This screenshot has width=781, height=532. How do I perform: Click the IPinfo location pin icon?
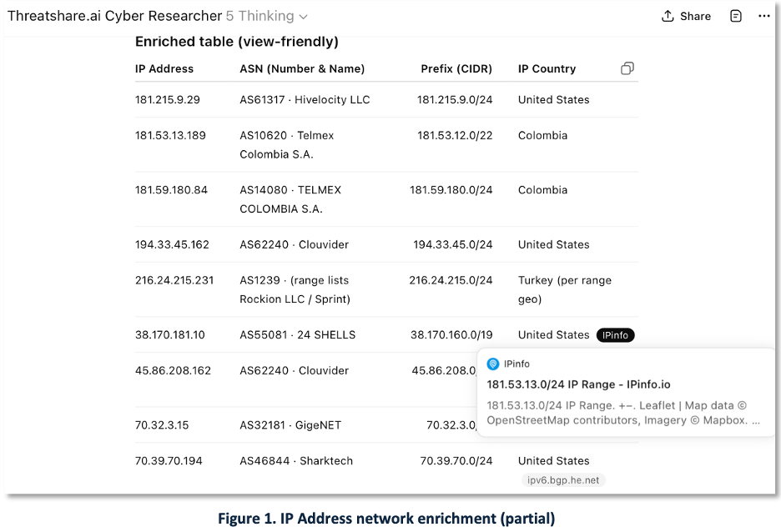[x=493, y=364]
